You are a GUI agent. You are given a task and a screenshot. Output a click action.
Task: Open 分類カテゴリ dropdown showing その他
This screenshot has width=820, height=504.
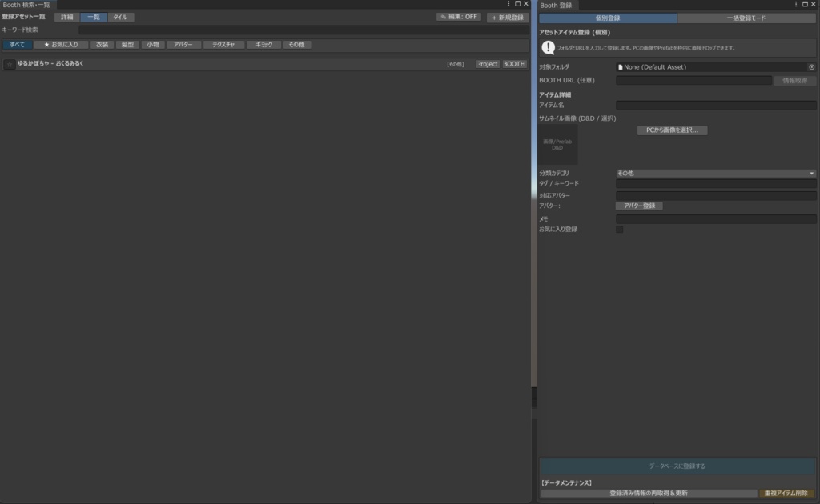pos(715,173)
